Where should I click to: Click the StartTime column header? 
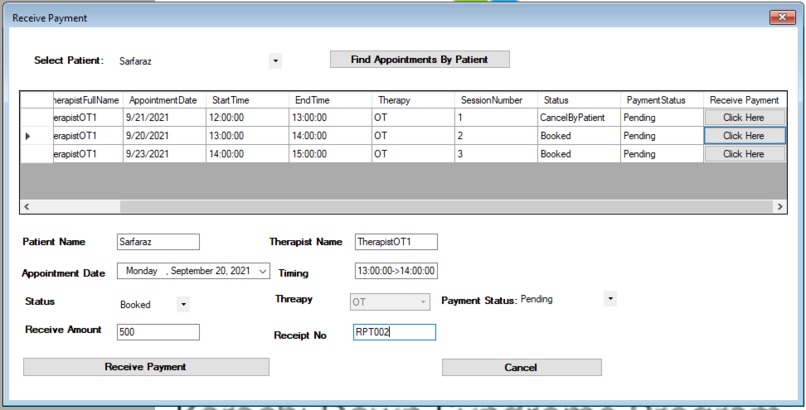pyautogui.click(x=247, y=100)
